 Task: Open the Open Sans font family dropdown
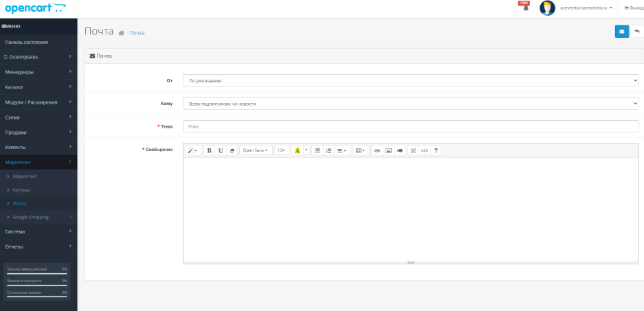pos(255,150)
